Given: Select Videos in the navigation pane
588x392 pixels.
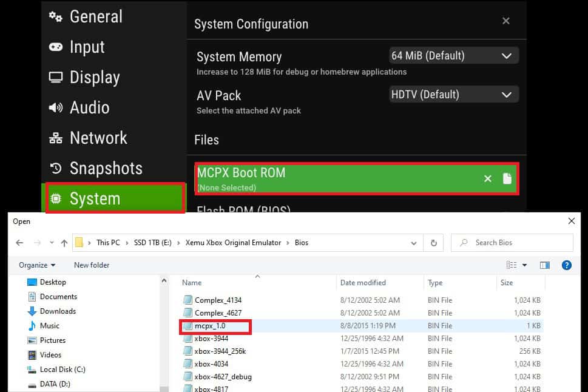Looking at the screenshot, I should coord(45,355).
